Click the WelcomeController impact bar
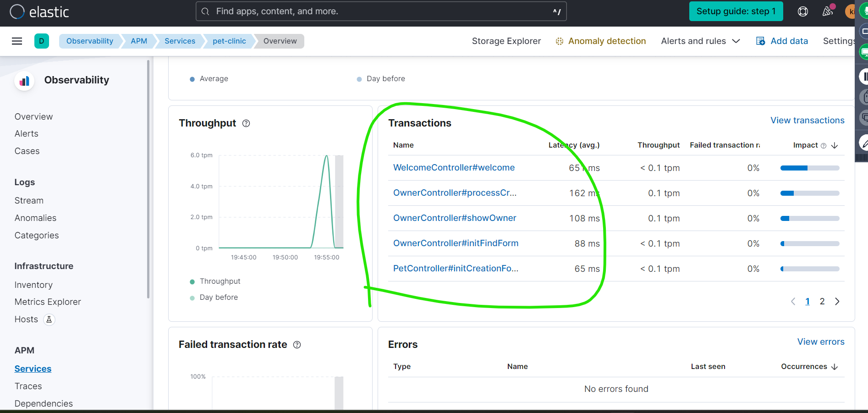The height and width of the screenshot is (413, 868). (809, 168)
